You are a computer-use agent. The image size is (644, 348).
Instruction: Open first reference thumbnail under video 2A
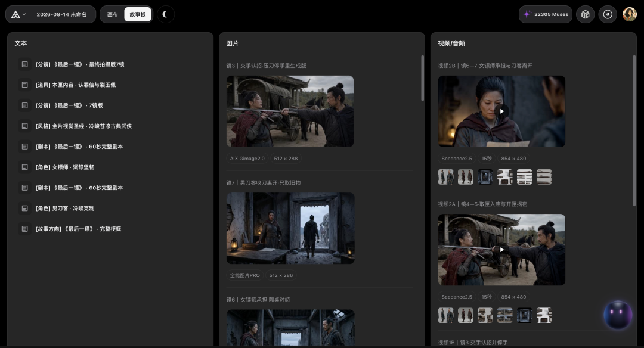tap(445, 315)
